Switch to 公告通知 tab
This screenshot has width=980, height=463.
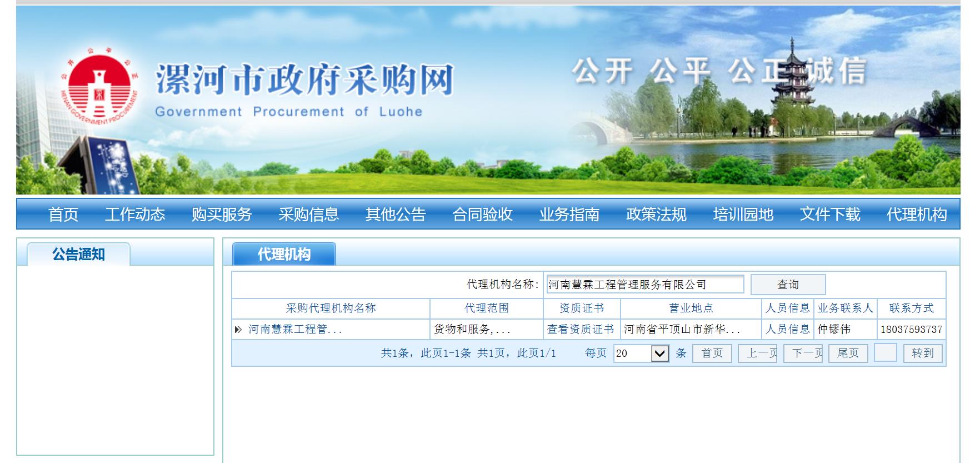[78, 255]
